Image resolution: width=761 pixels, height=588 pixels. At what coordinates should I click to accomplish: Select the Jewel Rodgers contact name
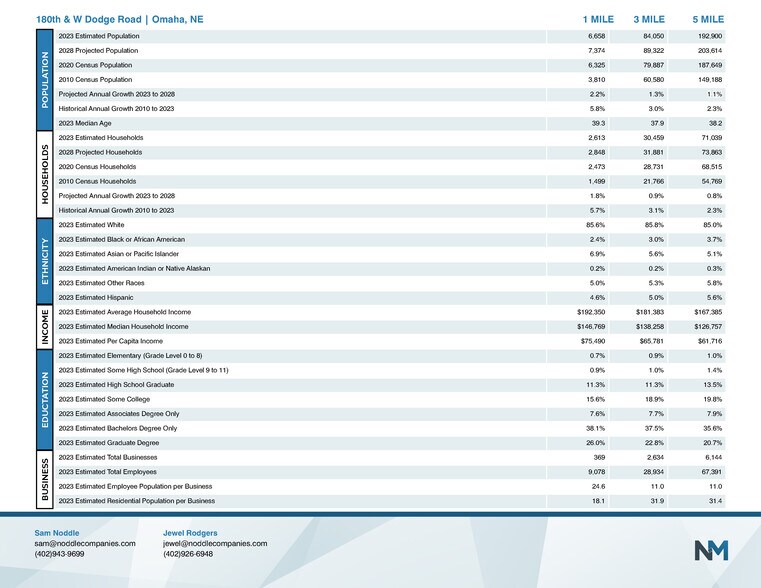[x=190, y=533]
